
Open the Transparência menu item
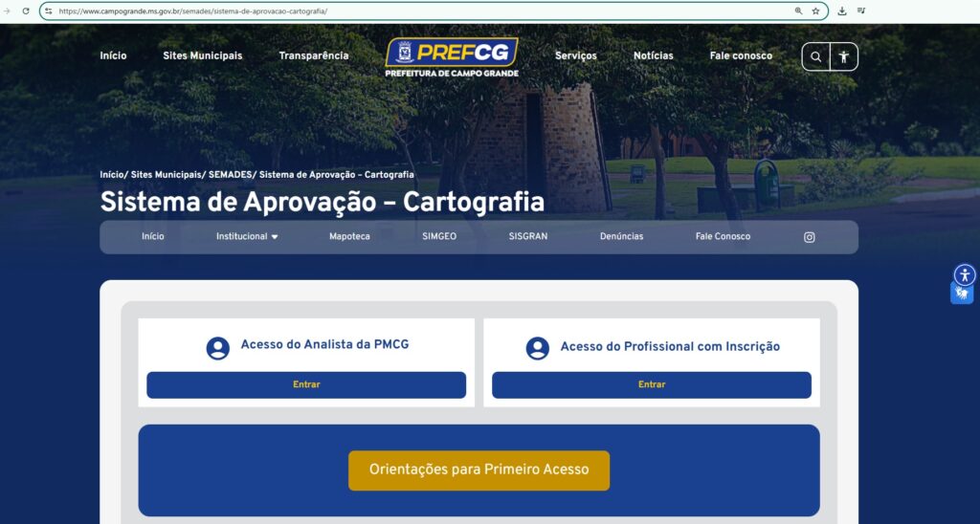click(314, 55)
